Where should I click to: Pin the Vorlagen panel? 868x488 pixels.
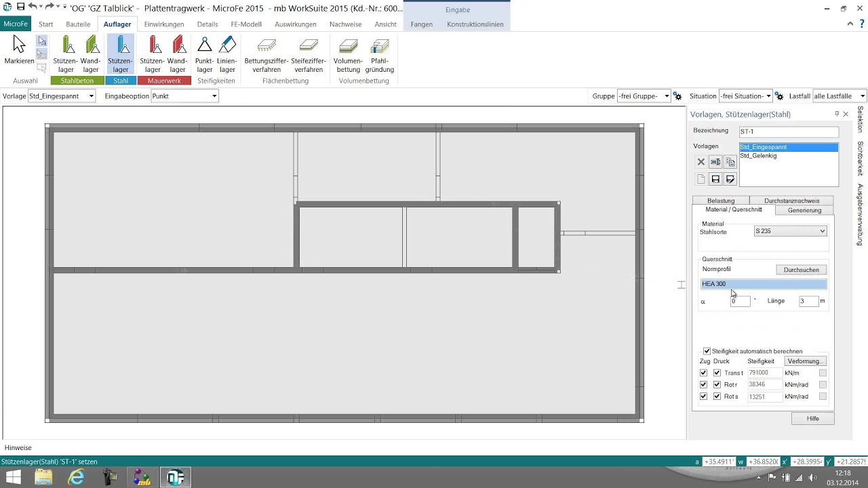[837, 114]
